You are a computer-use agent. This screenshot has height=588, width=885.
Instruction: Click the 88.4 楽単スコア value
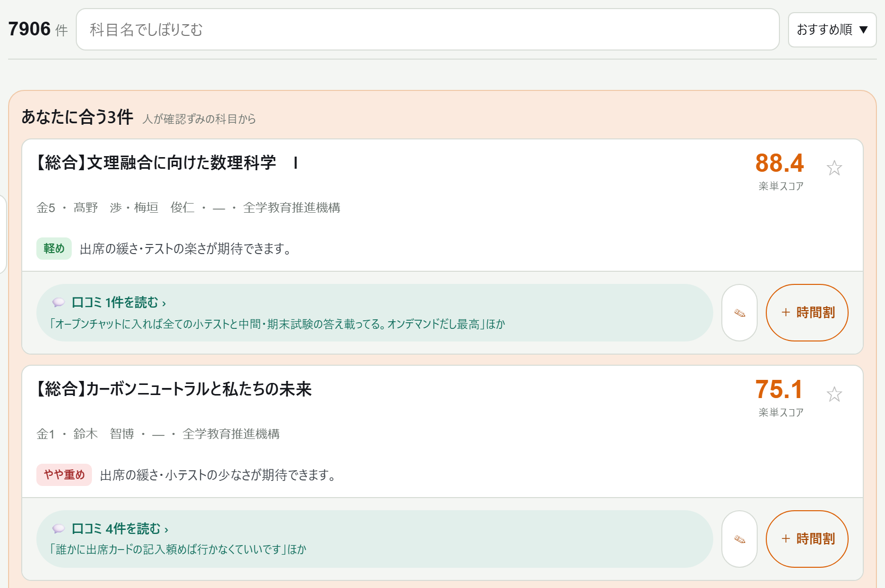tap(779, 163)
